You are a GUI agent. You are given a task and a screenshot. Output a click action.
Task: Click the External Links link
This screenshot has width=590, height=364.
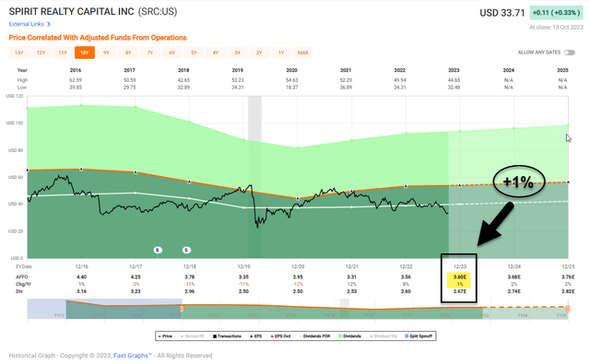[27, 24]
